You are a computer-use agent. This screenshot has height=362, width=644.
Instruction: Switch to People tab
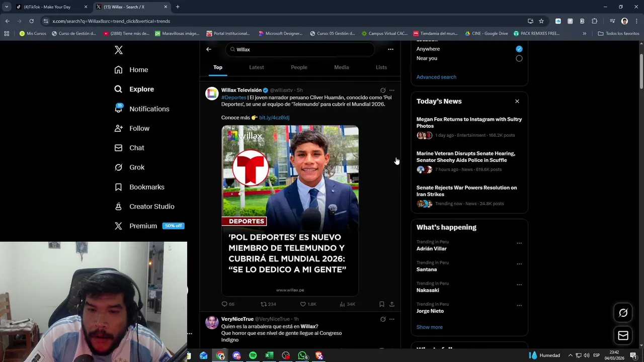pyautogui.click(x=299, y=67)
